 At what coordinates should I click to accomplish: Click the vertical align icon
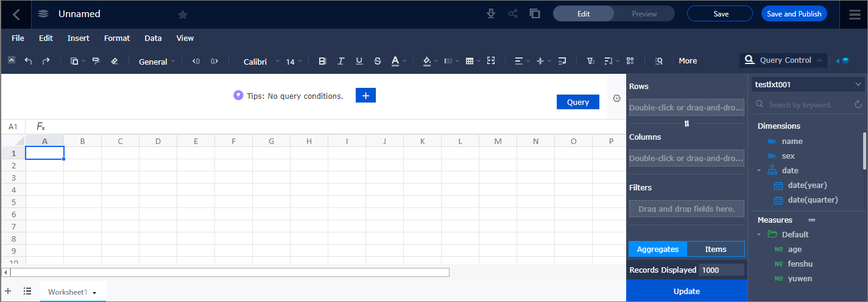click(x=540, y=61)
